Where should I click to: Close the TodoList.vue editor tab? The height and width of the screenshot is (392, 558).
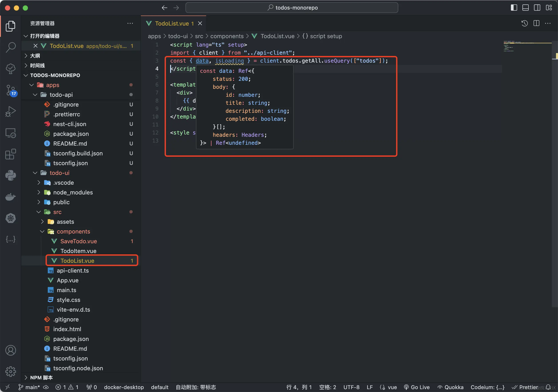point(200,23)
